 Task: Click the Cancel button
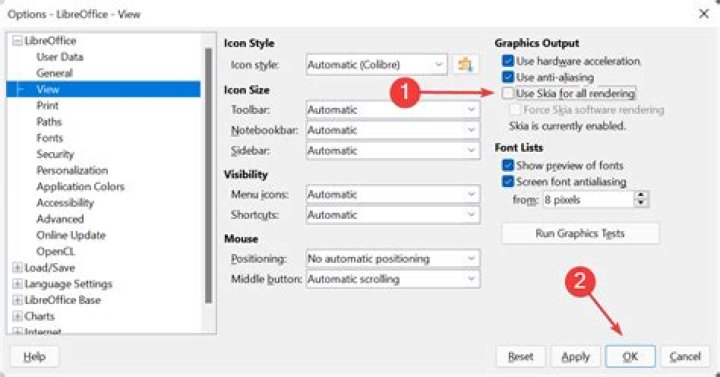[x=685, y=356]
